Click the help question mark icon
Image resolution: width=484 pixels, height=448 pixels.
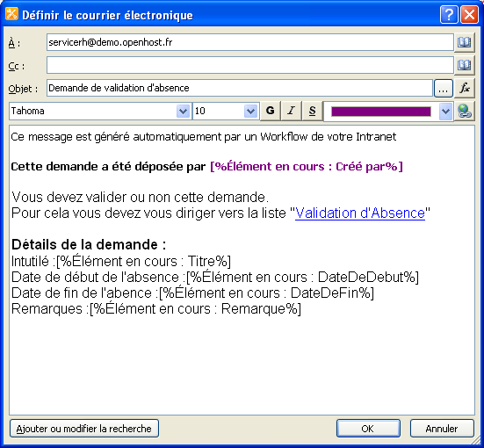pos(449,15)
